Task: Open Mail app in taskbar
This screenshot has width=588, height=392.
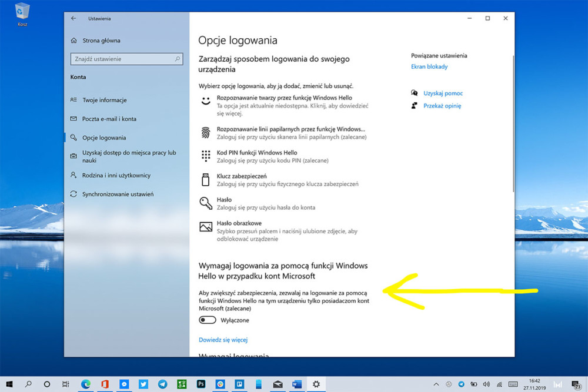Action: pyautogui.click(x=278, y=384)
